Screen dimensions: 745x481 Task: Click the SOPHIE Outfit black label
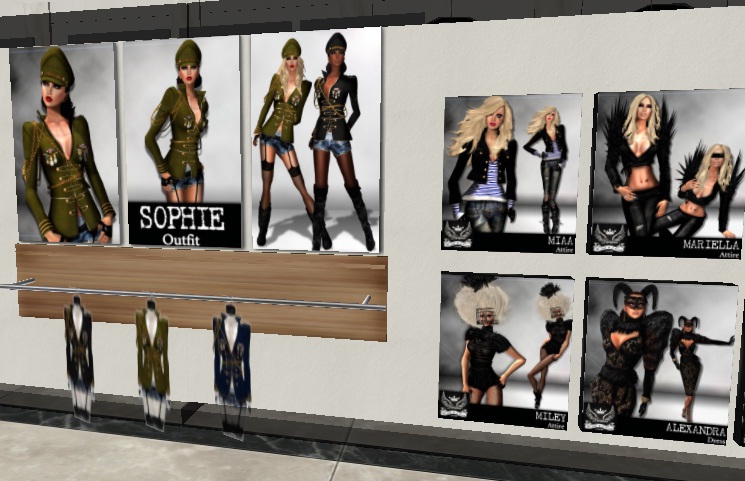(x=184, y=225)
